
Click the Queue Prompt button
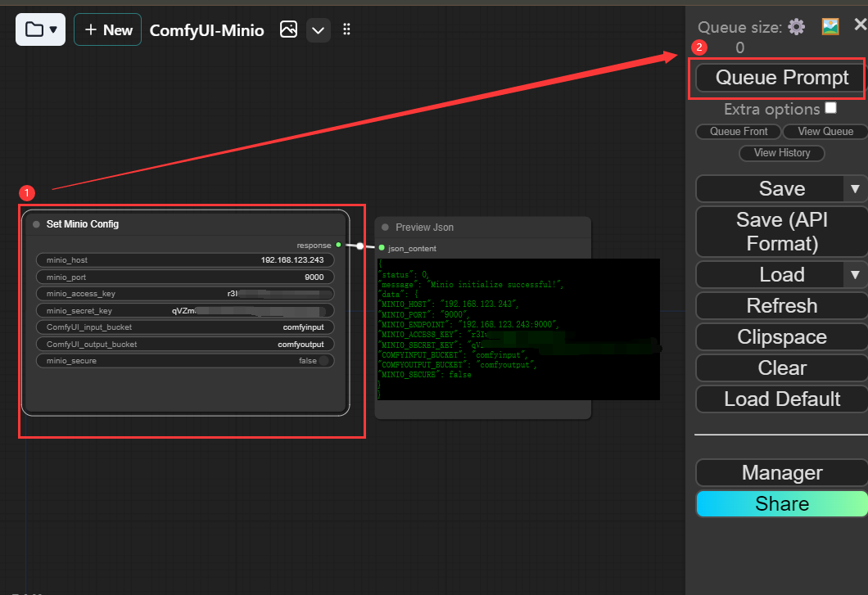click(781, 78)
